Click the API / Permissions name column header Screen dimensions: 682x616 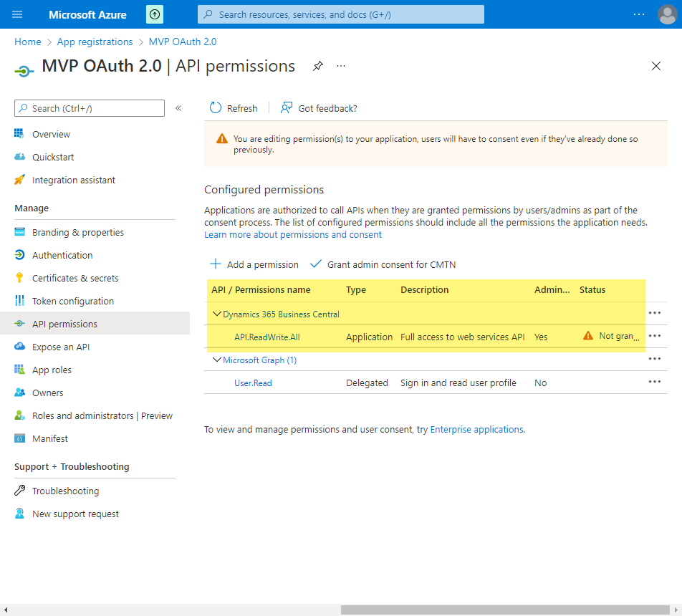coord(261,289)
